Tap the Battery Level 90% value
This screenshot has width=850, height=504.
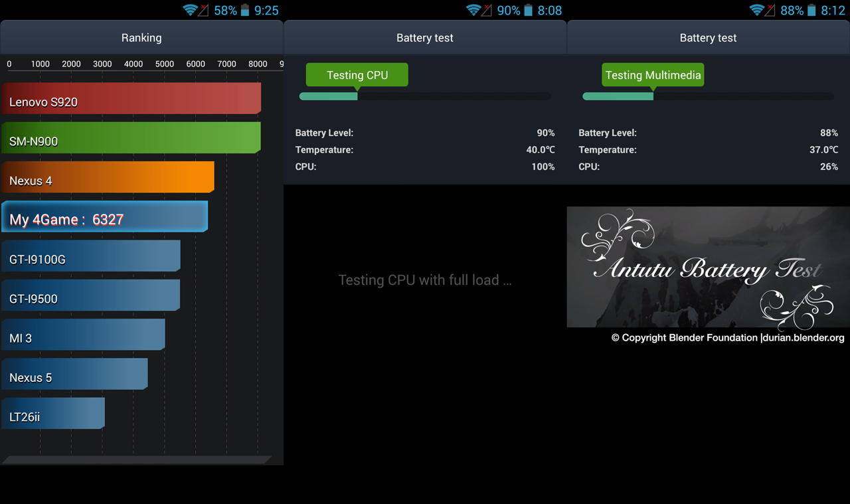[x=545, y=133]
